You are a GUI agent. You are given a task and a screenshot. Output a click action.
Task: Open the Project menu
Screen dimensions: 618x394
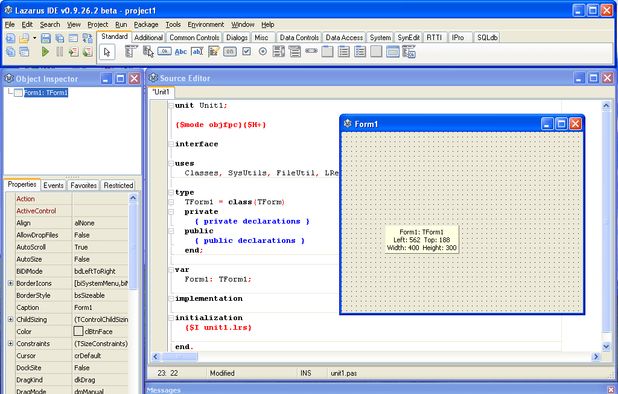tap(97, 24)
